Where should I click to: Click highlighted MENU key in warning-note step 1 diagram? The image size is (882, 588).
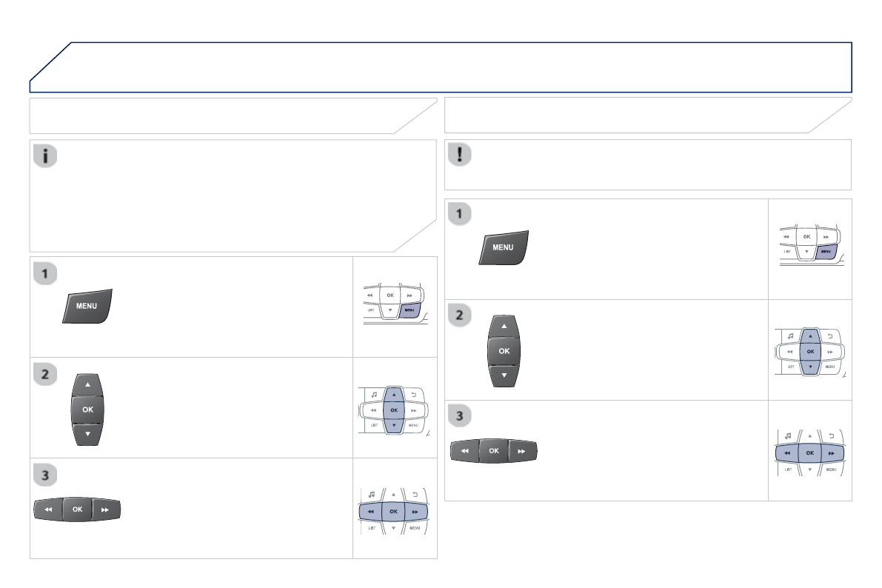point(829,252)
